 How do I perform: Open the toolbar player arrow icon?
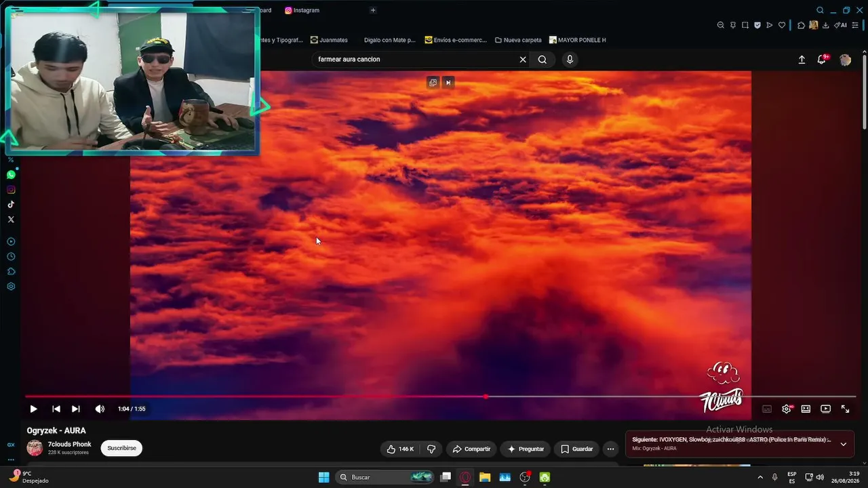pyautogui.click(x=770, y=25)
